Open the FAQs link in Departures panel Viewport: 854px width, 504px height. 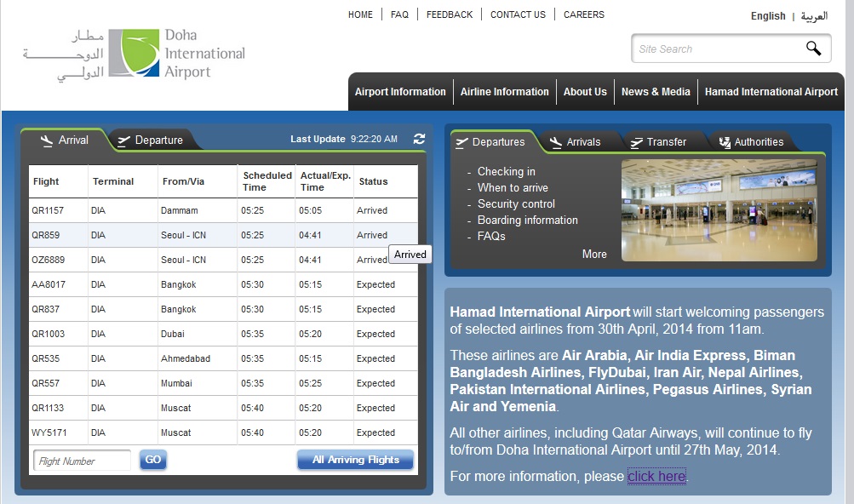coord(491,237)
